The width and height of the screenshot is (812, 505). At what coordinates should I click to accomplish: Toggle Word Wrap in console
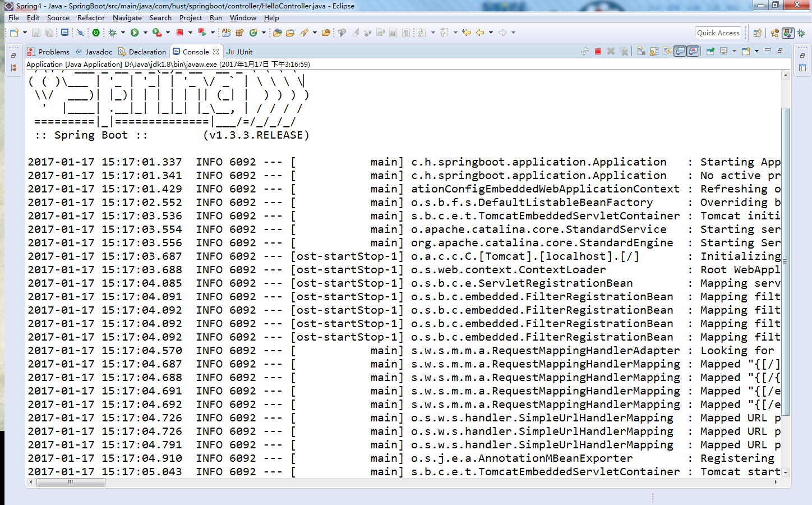tap(667, 52)
